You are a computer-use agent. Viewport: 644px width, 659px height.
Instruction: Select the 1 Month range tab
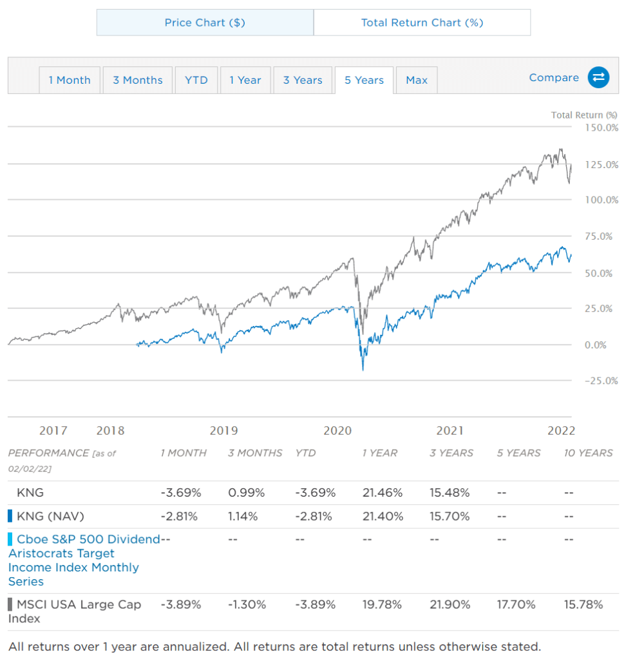70,81
